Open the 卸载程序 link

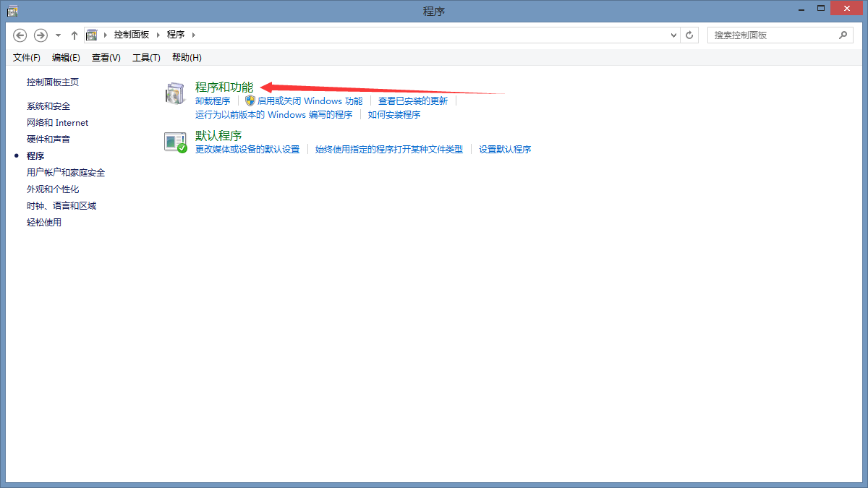coord(213,101)
